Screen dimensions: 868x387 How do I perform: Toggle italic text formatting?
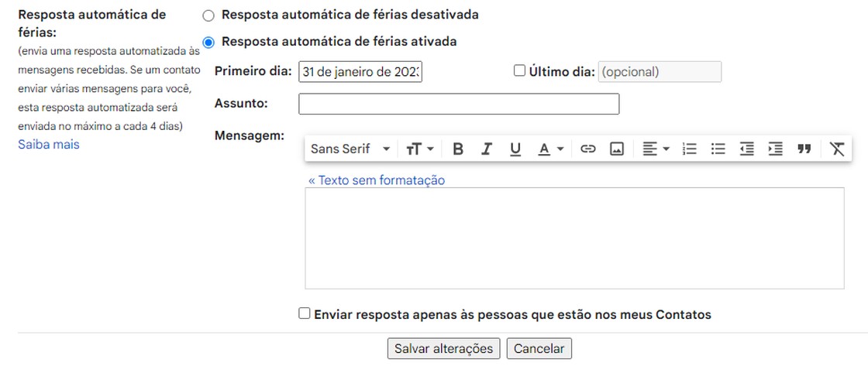(x=487, y=149)
